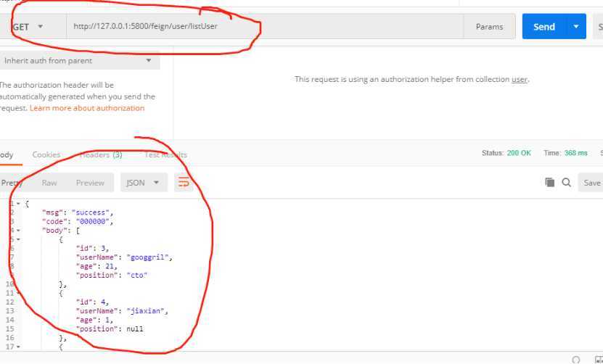Save the response with Save button
Image resolution: width=603 pixels, height=364 pixels.
pyautogui.click(x=591, y=183)
